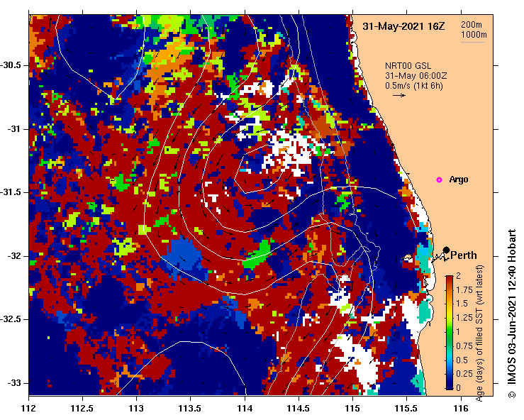Click the Argo legend label

tap(459, 179)
